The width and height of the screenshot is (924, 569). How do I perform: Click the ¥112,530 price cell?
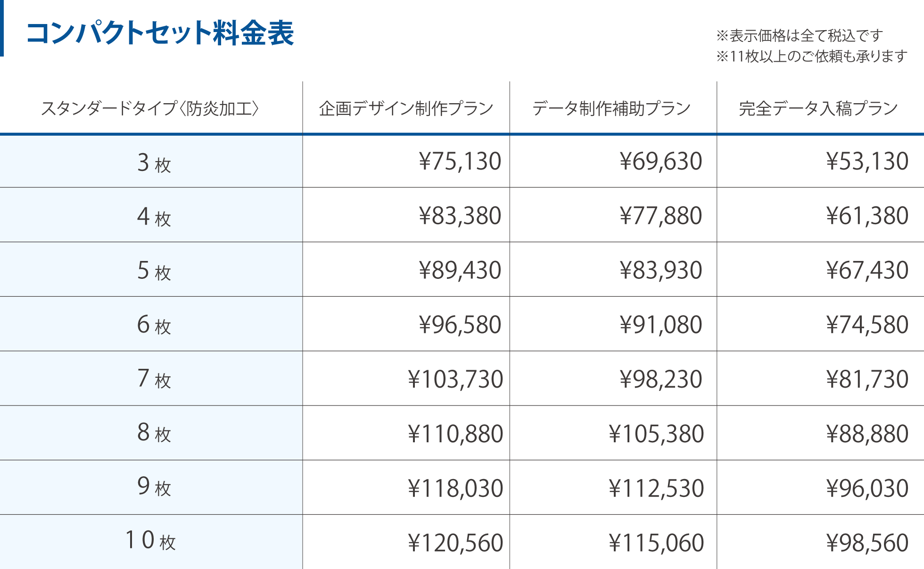pos(656,488)
